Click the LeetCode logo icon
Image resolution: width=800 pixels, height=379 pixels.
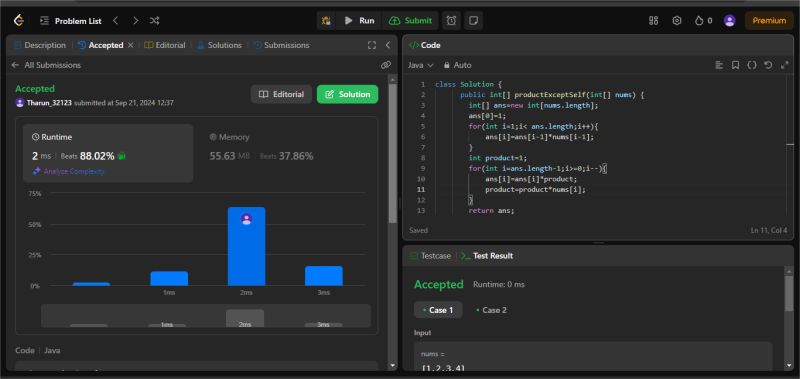[x=19, y=20]
